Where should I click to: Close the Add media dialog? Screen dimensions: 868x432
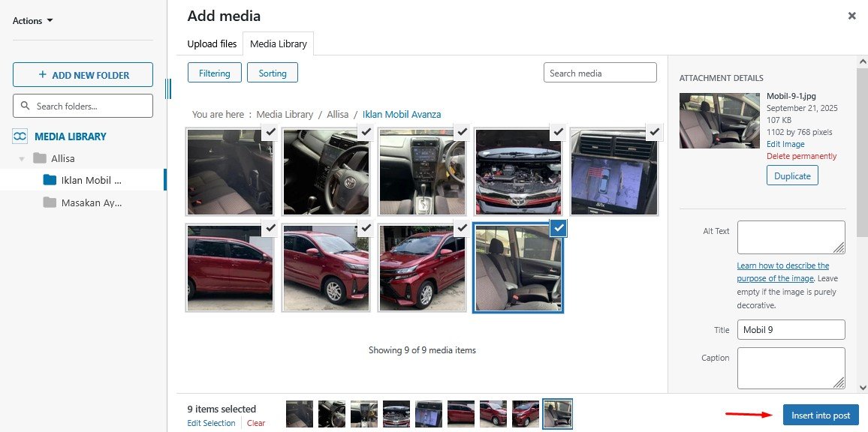[852, 16]
